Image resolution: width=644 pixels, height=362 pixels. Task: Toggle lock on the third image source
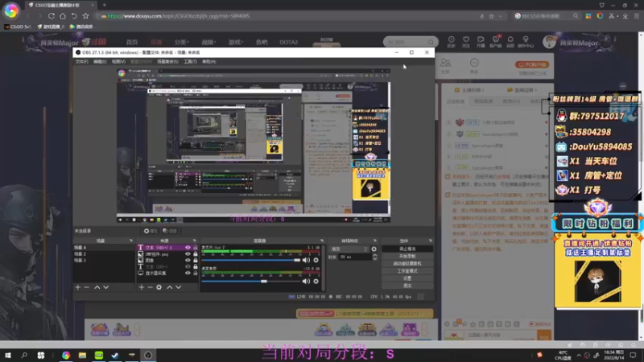tap(195, 260)
